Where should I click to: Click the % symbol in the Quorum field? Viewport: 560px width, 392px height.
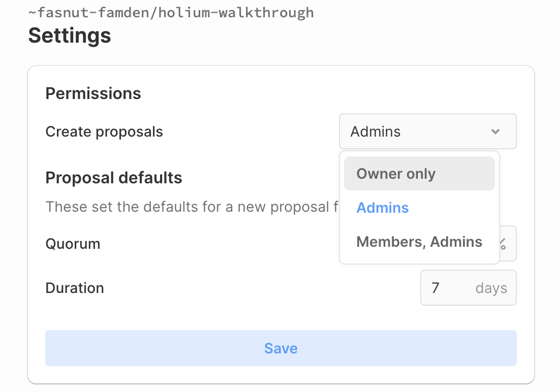(x=503, y=244)
